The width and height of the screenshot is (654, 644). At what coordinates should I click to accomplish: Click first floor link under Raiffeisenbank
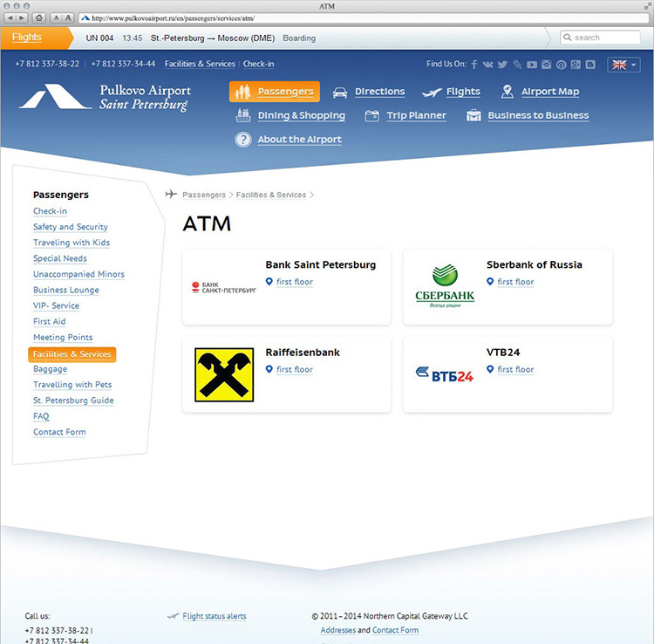[295, 369]
